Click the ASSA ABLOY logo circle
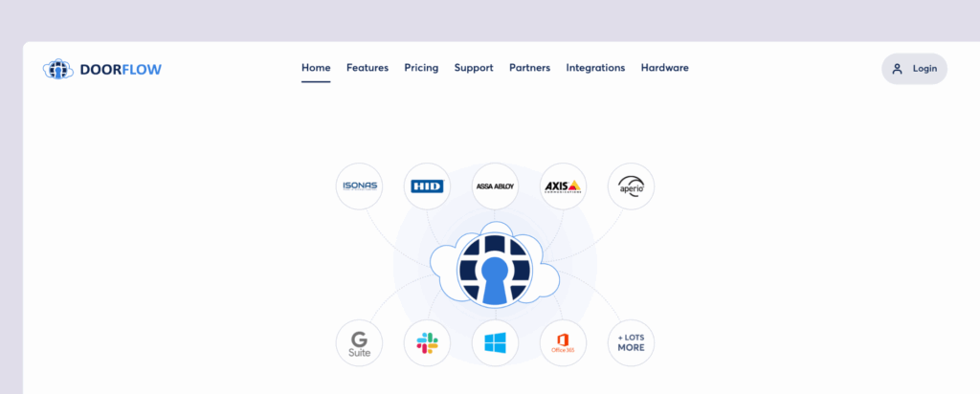Screen dimensions: 980x394 tap(495, 186)
